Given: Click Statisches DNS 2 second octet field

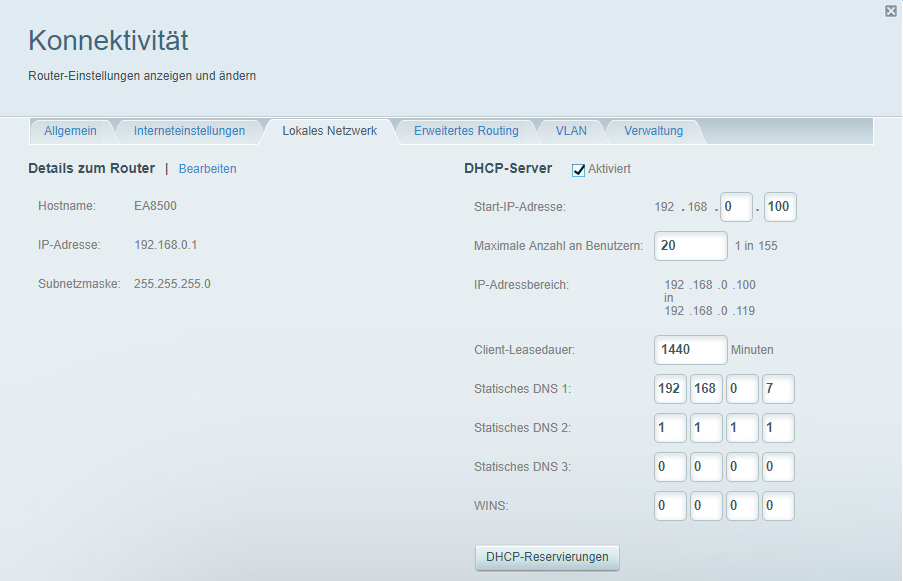Looking at the screenshot, I should point(706,428).
